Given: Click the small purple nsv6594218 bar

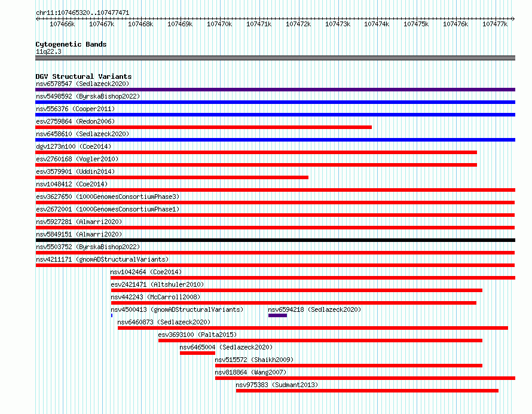Looking at the screenshot, I should (277, 315).
